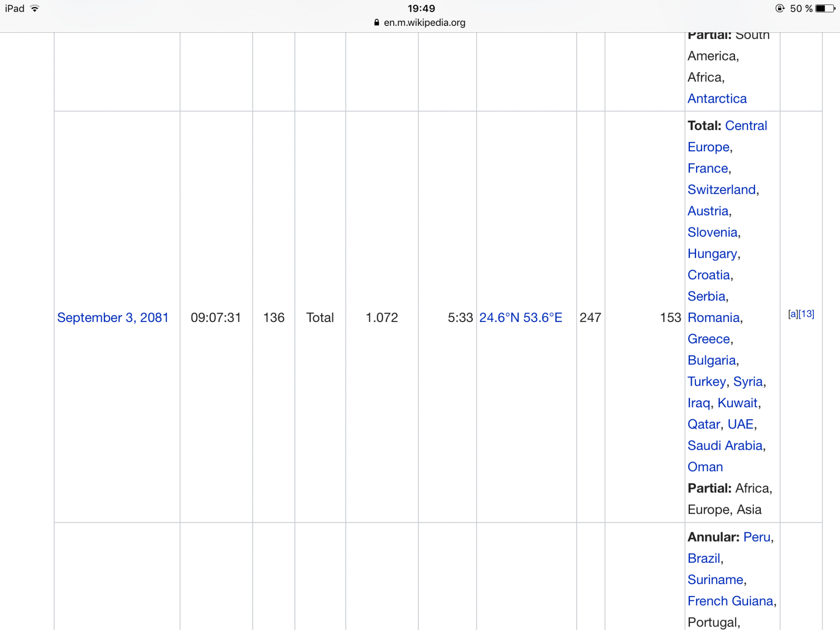Open the Syria link
Viewport: 840px width, 630px height.
(748, 381)
